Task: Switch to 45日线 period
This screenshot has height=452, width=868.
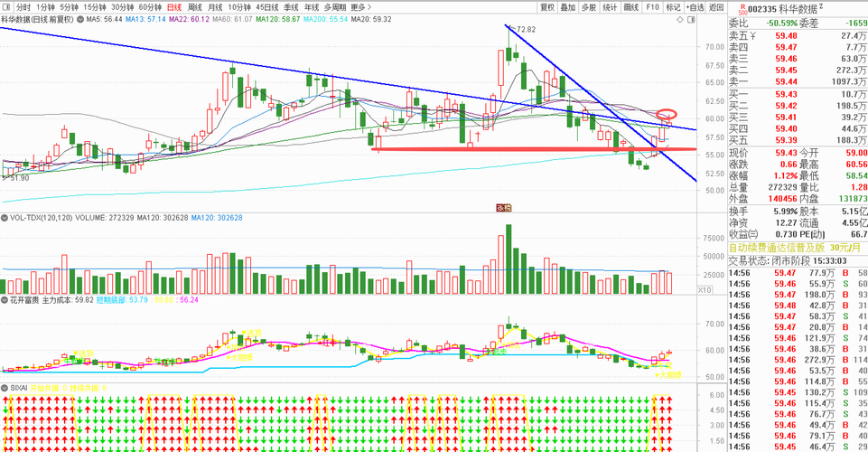Action: [x=267, y=7]
